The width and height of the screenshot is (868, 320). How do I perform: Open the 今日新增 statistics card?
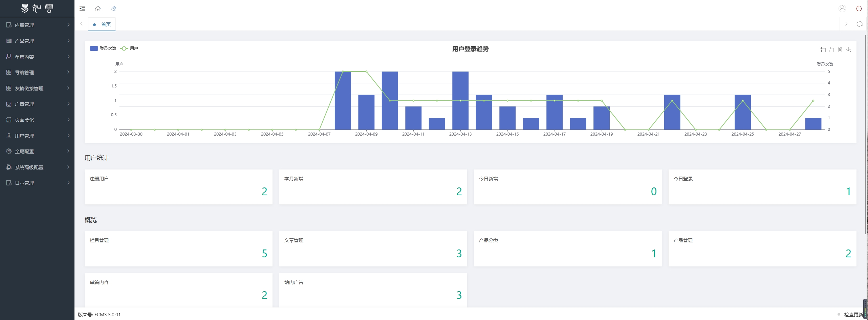tap(568, 187)
